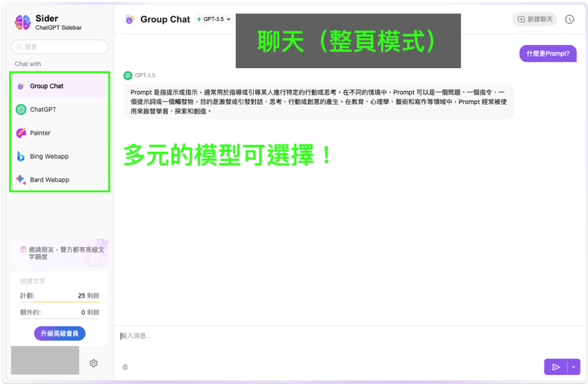Click the GPT-3.5 sender name label
The height and width of the screenshot is (384, 588).
coord(145,76)
